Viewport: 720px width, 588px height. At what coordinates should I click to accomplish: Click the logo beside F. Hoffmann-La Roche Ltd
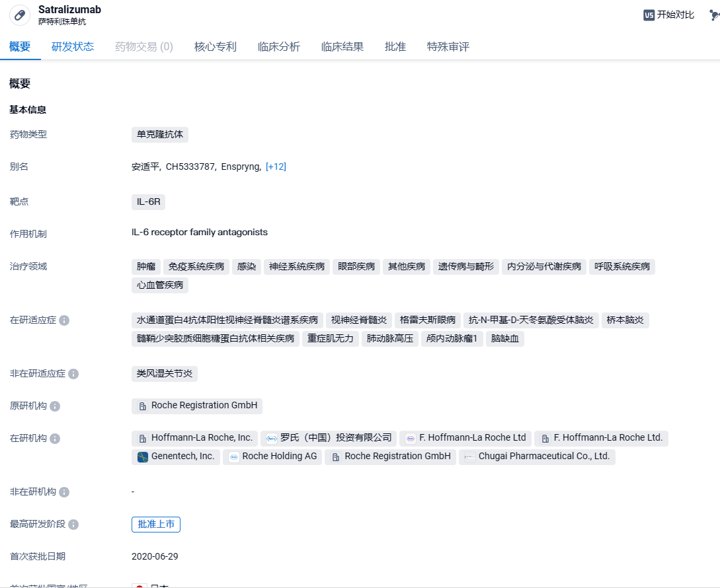pyautogui.click(x=411, y=439)
